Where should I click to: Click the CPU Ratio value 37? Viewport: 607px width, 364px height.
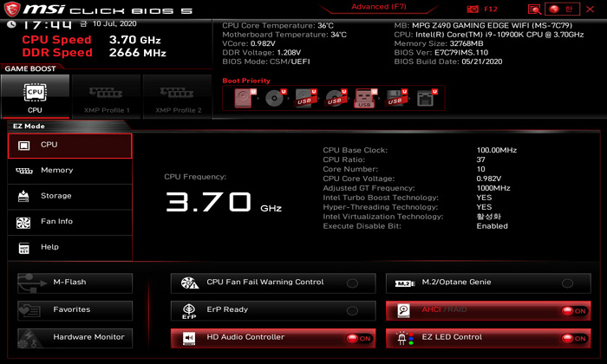[x=480, y=159]
